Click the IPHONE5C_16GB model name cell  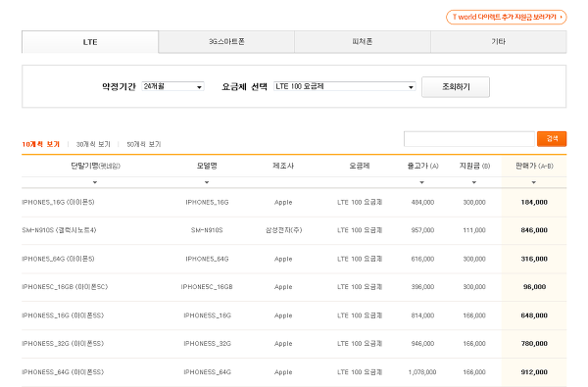point(207,287)
